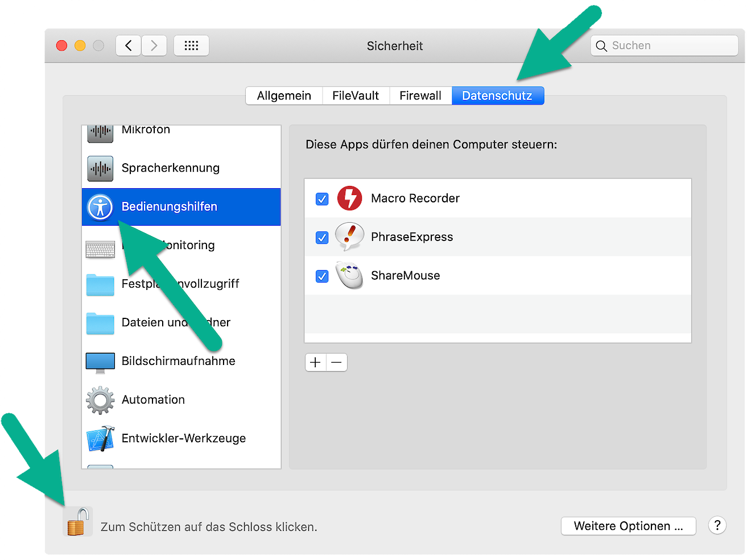Switch to the Allgemein tab
Screen dimensions: 751x560
(x=284, y=96)
